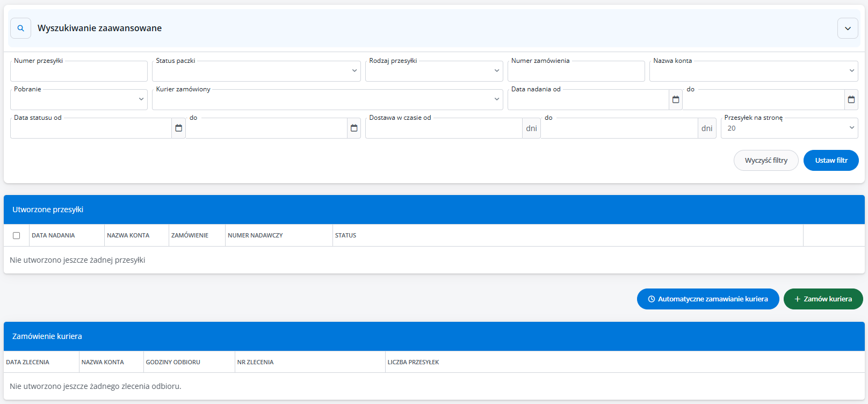Viewport: 868px width, 404px height.
Task: Expand the Rodzaj przesyłki dropdown
Action: (434, 71)
